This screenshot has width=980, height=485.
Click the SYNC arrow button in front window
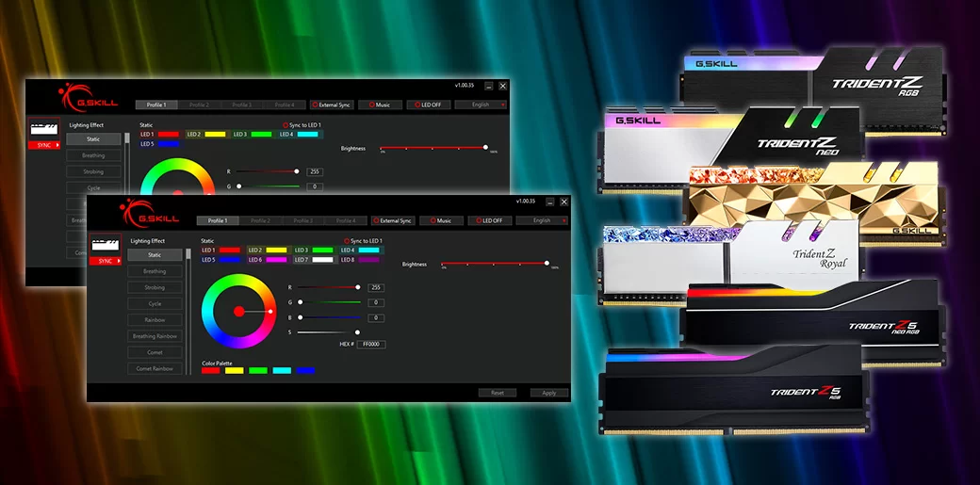105,261
